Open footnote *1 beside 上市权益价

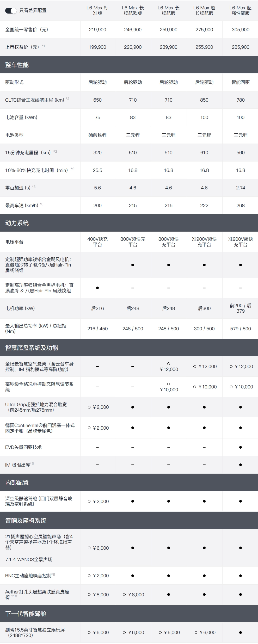[x=44, y=46]
